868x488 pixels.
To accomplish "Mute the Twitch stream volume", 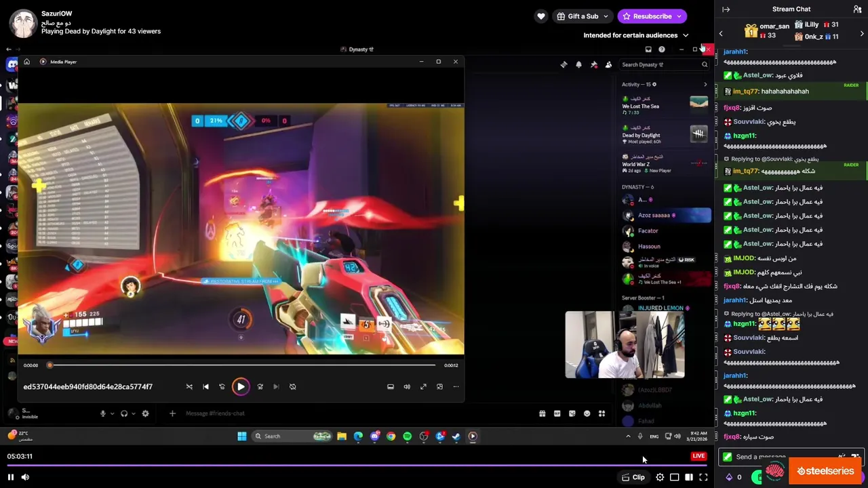I will [x=25, y=477].
